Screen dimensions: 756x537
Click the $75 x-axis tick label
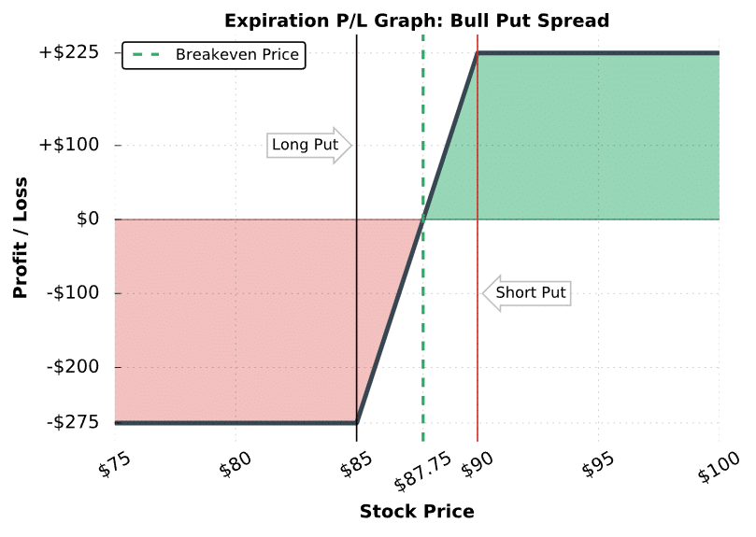114,465
